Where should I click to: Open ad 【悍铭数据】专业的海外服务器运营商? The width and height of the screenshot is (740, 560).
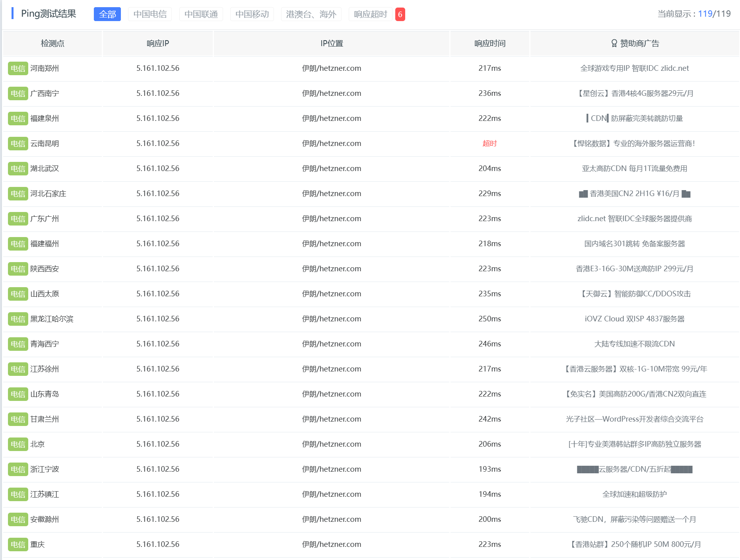point(635,143)
